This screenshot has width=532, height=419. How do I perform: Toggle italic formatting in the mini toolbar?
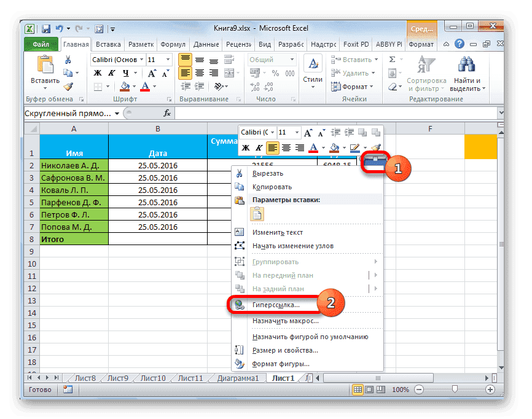(x=259, y=148)
